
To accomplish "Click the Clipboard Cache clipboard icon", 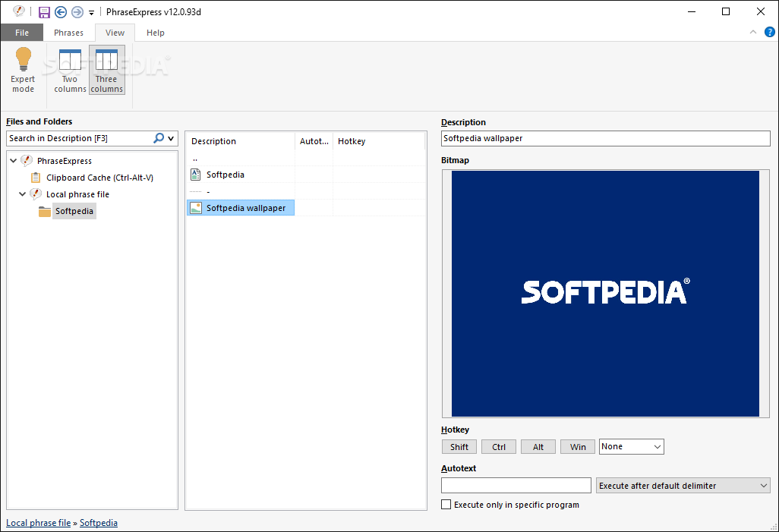I will tap(36, 178).
